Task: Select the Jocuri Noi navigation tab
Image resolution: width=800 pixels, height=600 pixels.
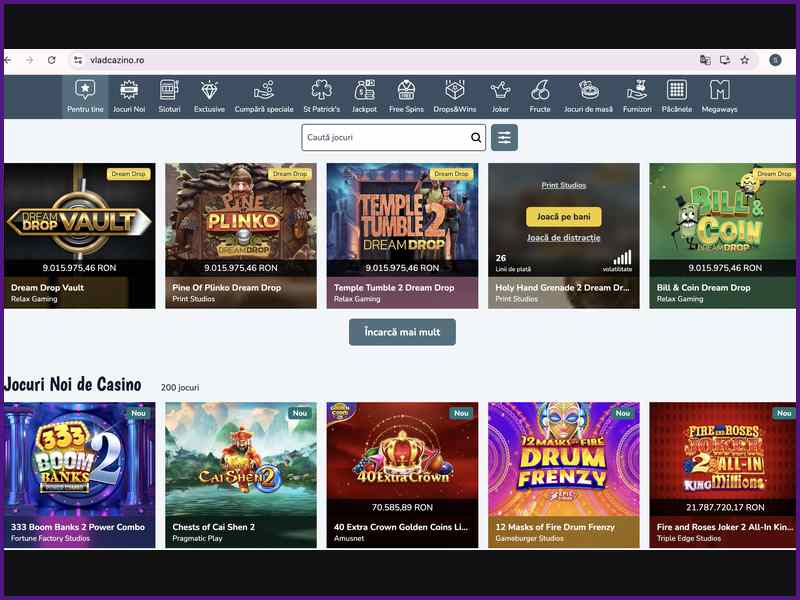Action: (129, 89)
